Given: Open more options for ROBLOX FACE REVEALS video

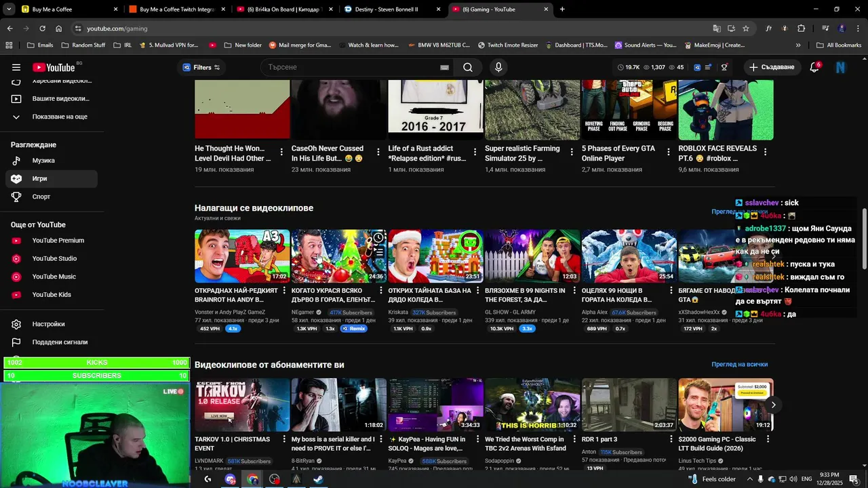Looking at the screenshot, I should pyautogui.click(x=765, y=152).
